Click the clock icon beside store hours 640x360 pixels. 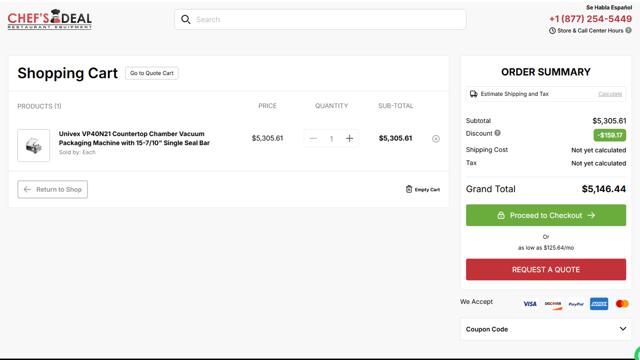[552, 31]
